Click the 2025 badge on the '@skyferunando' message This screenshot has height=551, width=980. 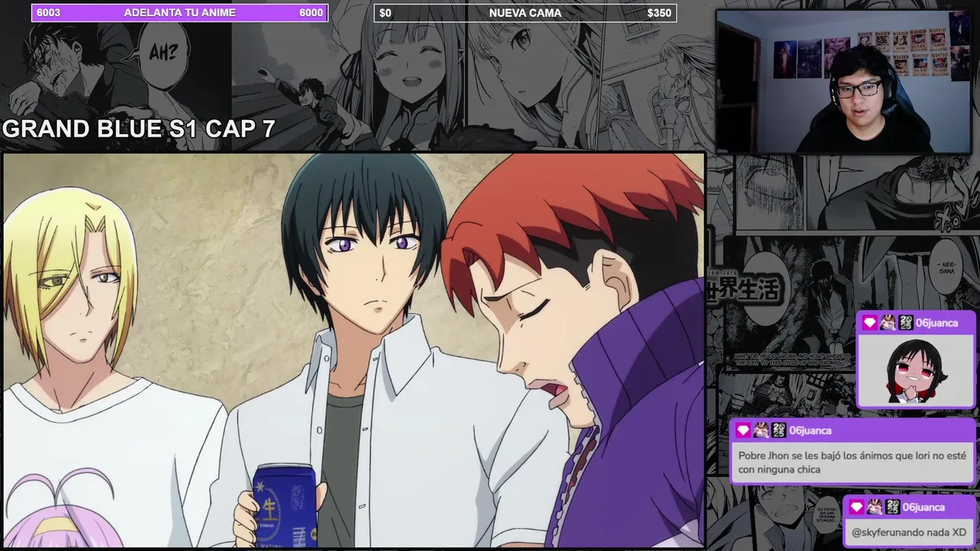893,507
